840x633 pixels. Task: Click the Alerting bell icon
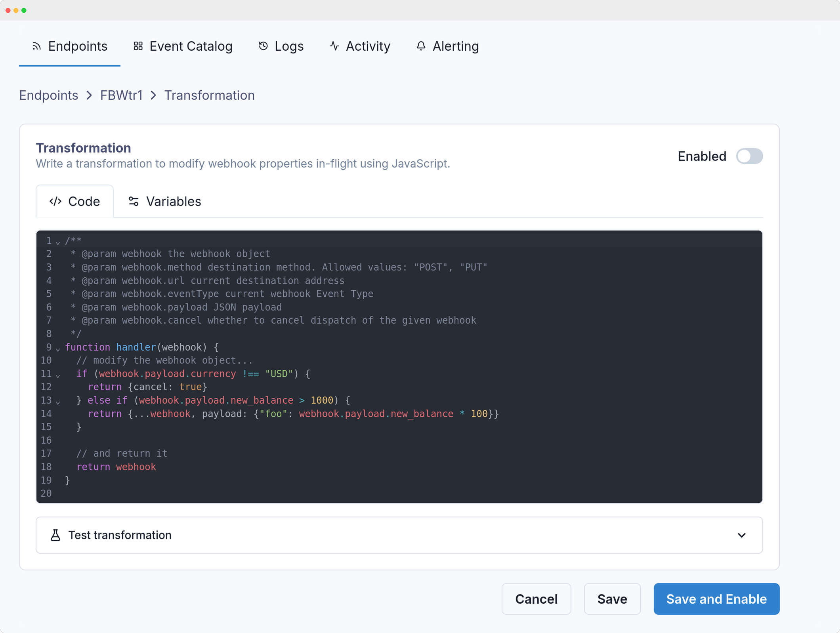[x=421, y=46]
